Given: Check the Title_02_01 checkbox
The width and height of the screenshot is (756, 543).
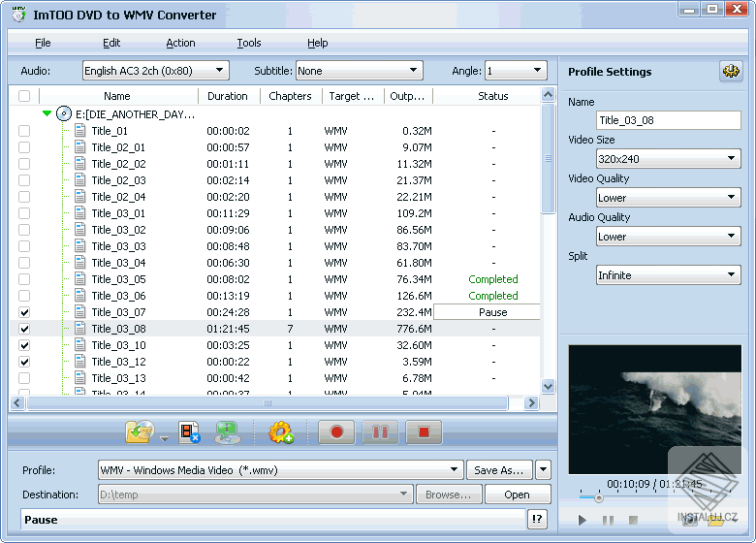Looking at the screenshot, I should pyautogui.click(x=24, y=147).
